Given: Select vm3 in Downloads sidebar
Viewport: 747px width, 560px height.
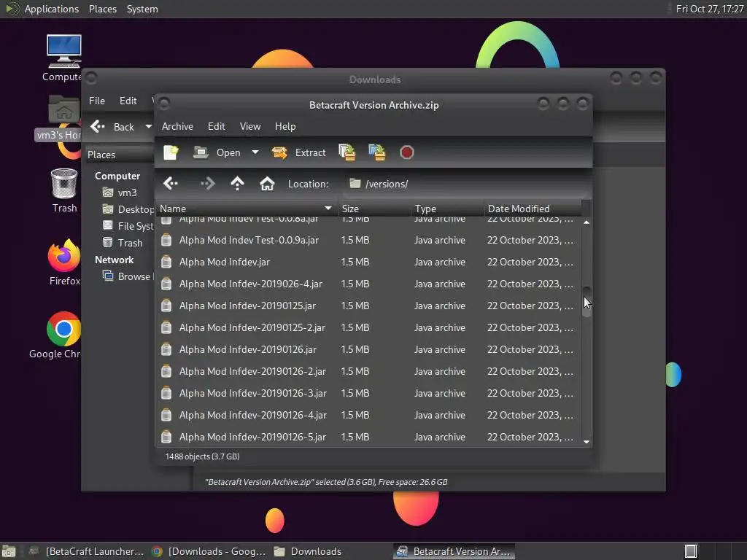Looking at the screenshot, I should pos(120,192).
